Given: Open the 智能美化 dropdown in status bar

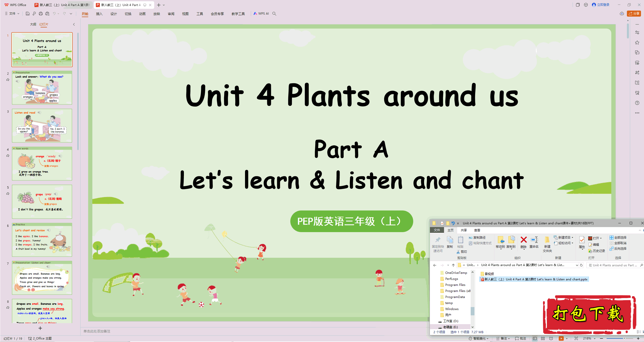Looking at the screenshot, I should tap(478, 338).
